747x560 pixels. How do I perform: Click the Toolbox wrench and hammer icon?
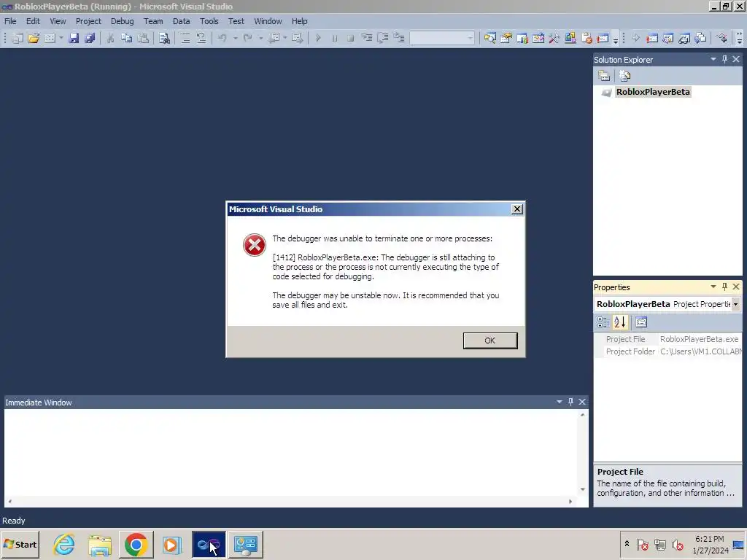[554, 38]
